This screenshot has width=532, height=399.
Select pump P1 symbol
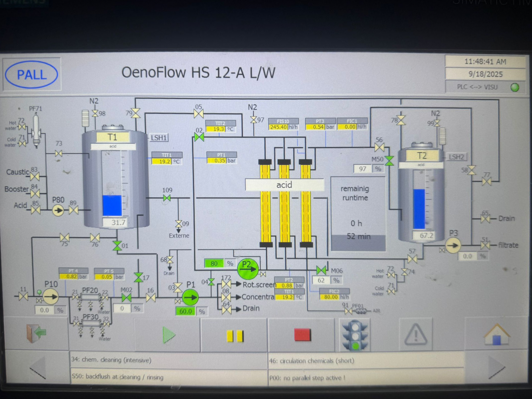[190, 297]
